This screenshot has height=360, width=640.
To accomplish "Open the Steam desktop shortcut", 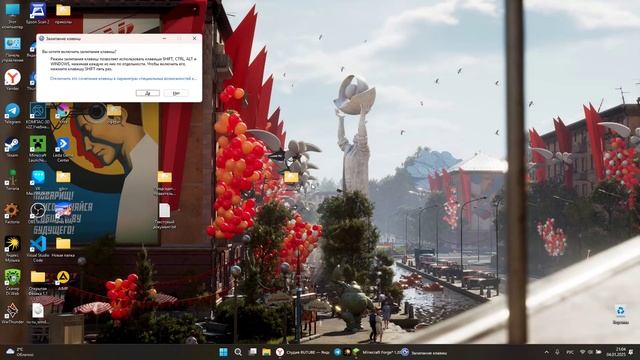I will 12,147.
